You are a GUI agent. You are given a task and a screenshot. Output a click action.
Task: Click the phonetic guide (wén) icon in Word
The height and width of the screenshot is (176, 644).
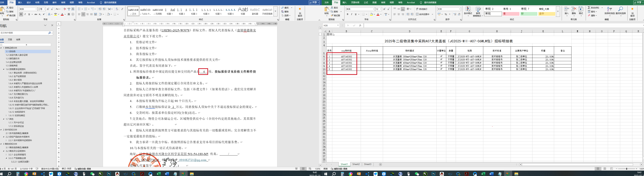tap(69, 9)
